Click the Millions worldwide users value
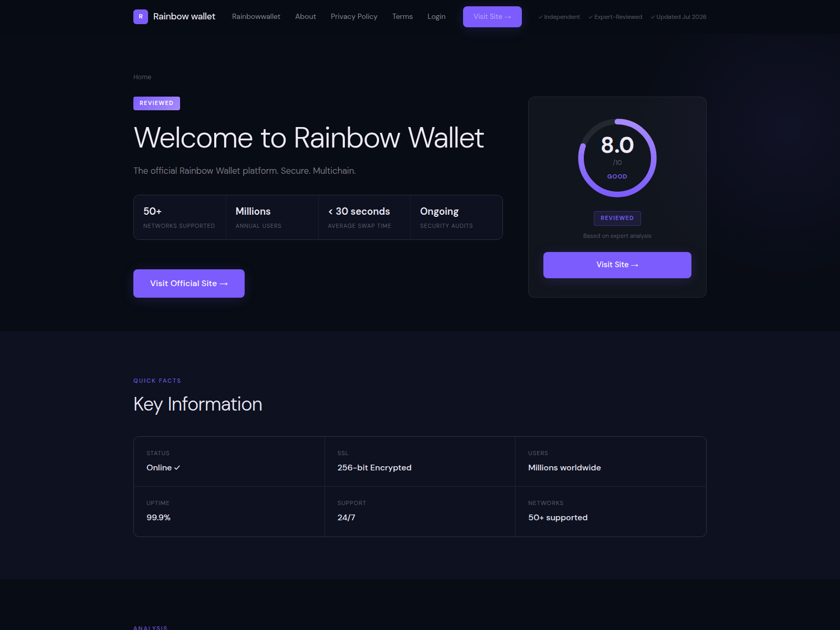840x630 pixels. pos(564,468)
